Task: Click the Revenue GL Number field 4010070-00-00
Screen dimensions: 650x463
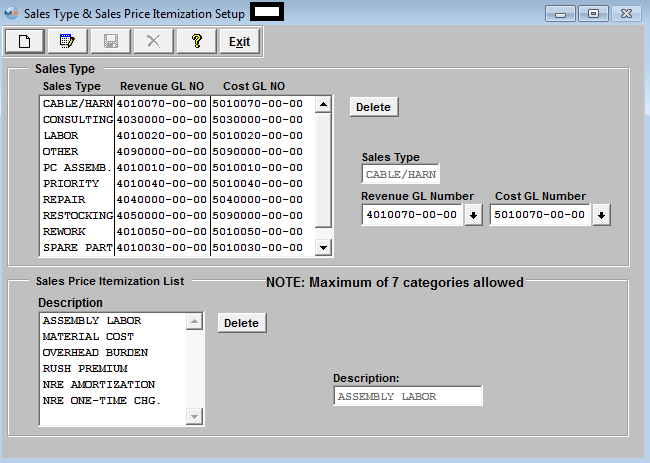Action: 412,215
